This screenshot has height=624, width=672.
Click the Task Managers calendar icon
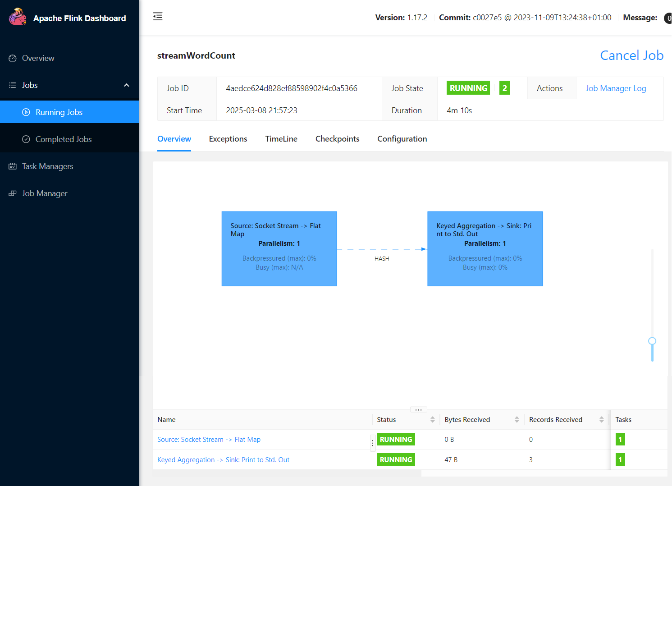pyautogui.click(x=13, y=166)
